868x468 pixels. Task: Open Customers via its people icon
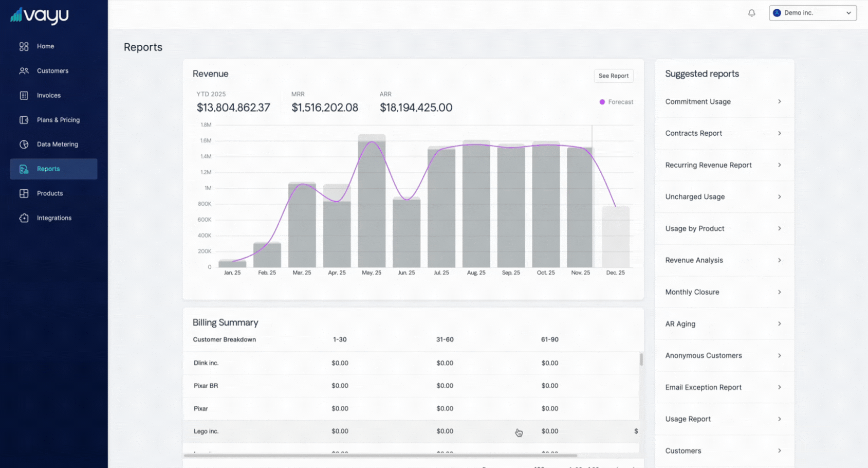[24, 71]
